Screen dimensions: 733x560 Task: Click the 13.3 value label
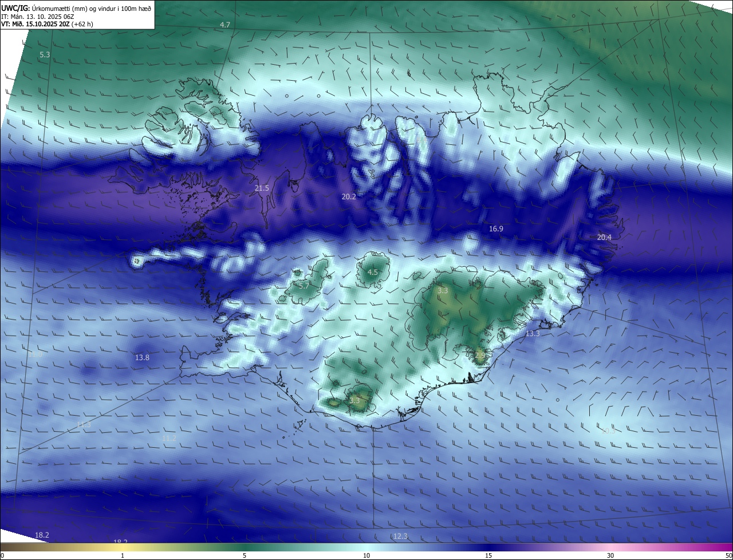point(533,333)
